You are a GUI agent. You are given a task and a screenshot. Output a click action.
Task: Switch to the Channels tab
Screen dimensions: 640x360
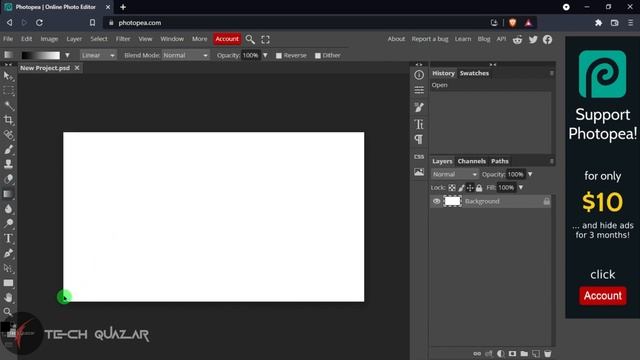point(471,161)
